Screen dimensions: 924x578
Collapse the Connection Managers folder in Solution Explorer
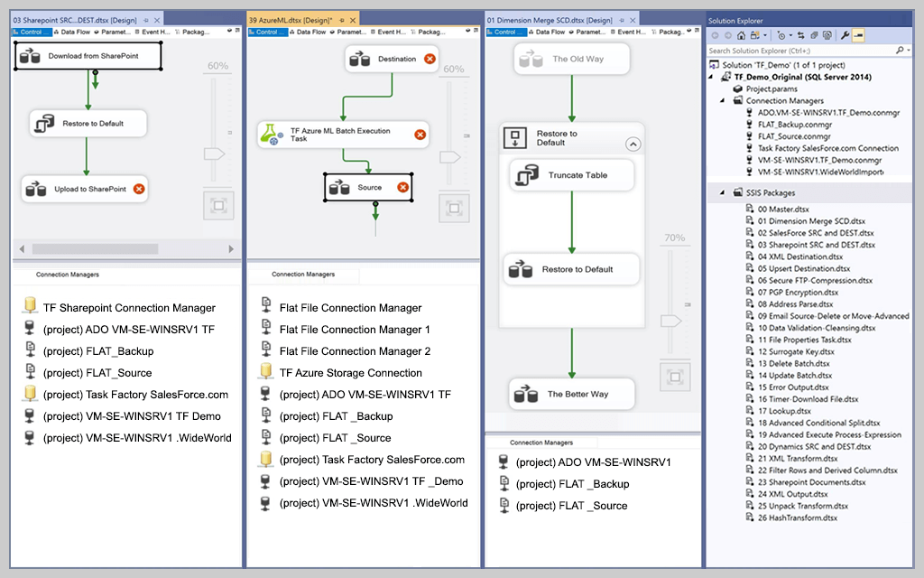723,101
